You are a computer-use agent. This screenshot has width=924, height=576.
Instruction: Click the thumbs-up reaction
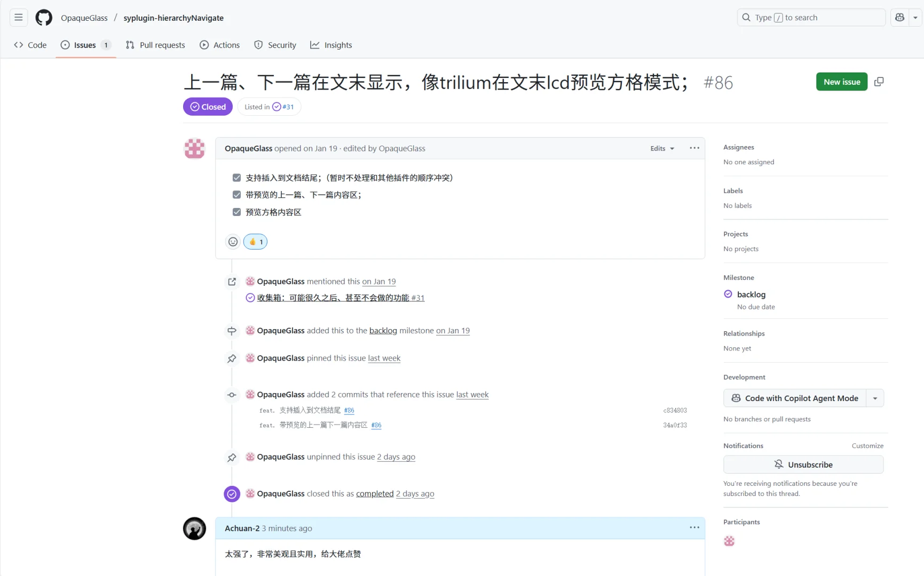(255, 241)
